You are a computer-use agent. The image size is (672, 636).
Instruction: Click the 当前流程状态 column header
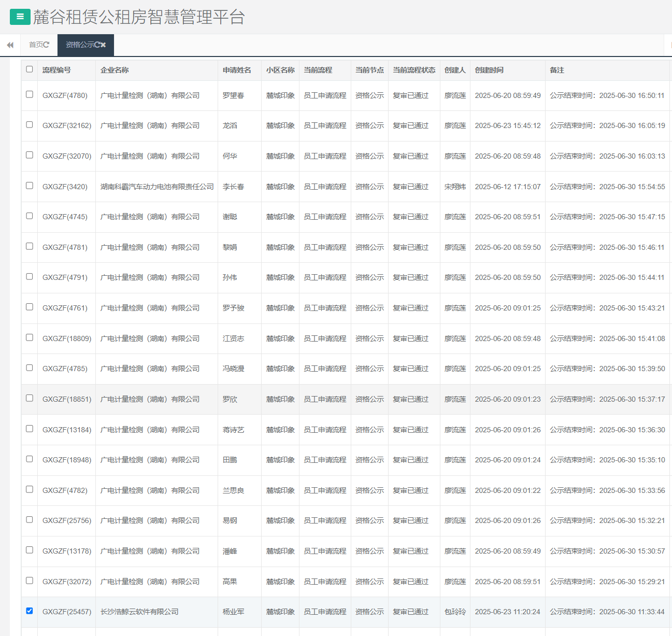[x=413, y=70]
